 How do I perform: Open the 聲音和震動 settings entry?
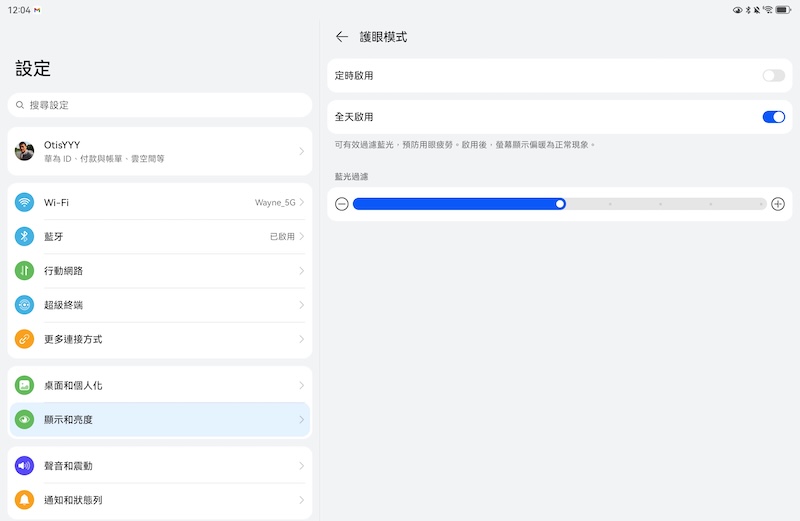160,466
